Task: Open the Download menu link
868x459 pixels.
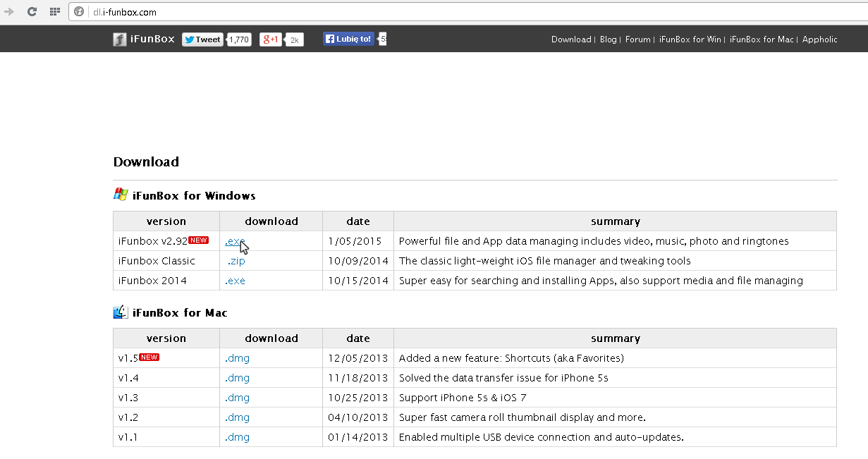Action: tap(571, 39)
